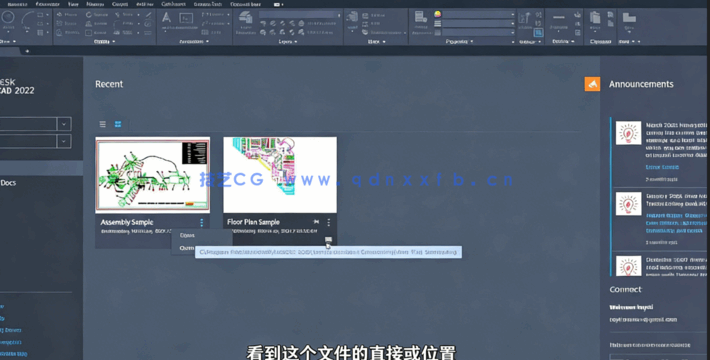Click the Match Properties icon
710x360 pixels.
(421, 17)
